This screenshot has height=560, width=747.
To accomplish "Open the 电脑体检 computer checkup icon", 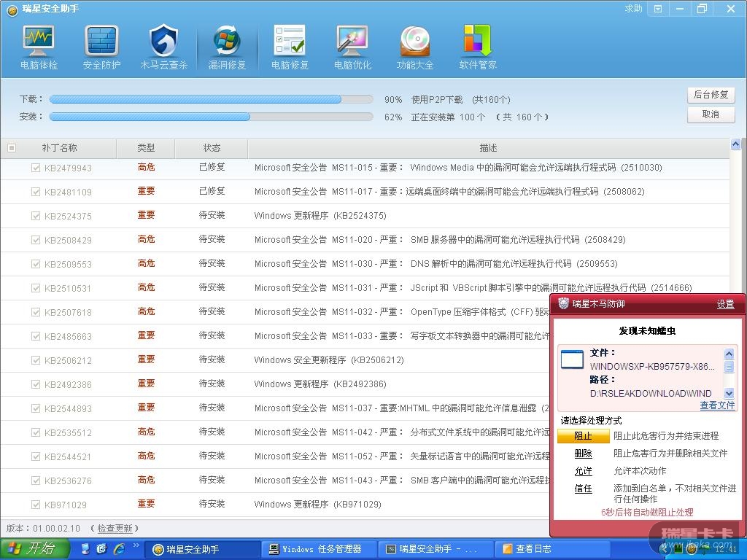I will pyautogui.click(x=39, y=47).
